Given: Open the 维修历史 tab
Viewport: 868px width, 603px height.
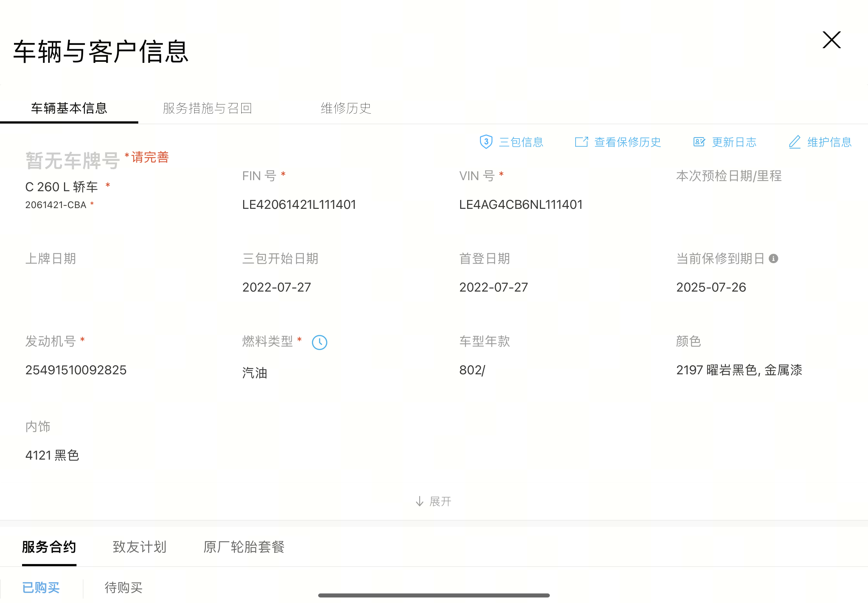Looking at the screenshot, I should pyautogui.click(x=346, y=108).
